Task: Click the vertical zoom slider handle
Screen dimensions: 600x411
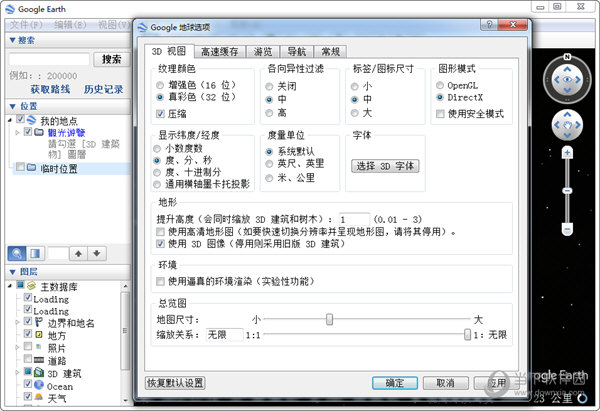Action: pyautogui.click(x=567, y=191)
